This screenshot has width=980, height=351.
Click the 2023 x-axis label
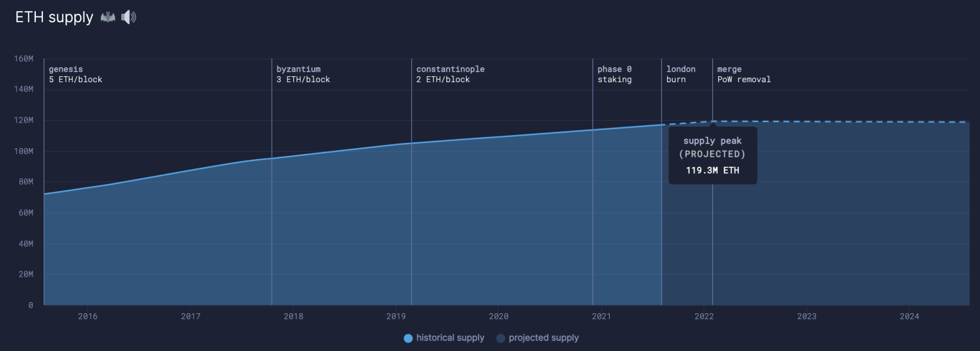click(807, 316)
